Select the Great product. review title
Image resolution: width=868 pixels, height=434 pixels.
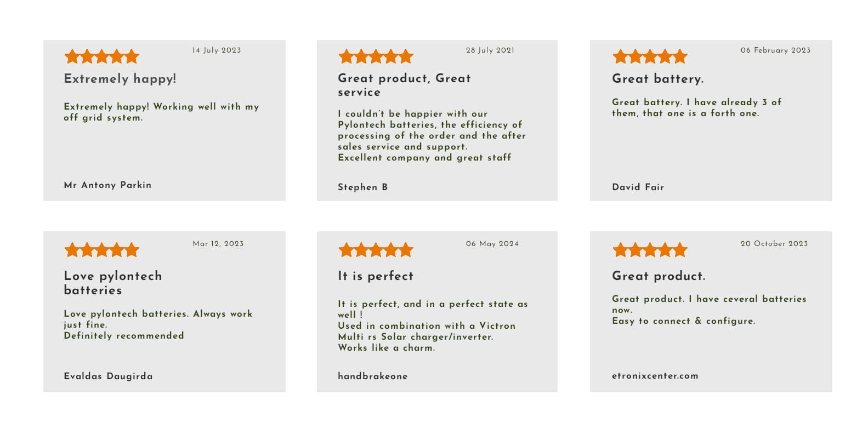[659, 276]
